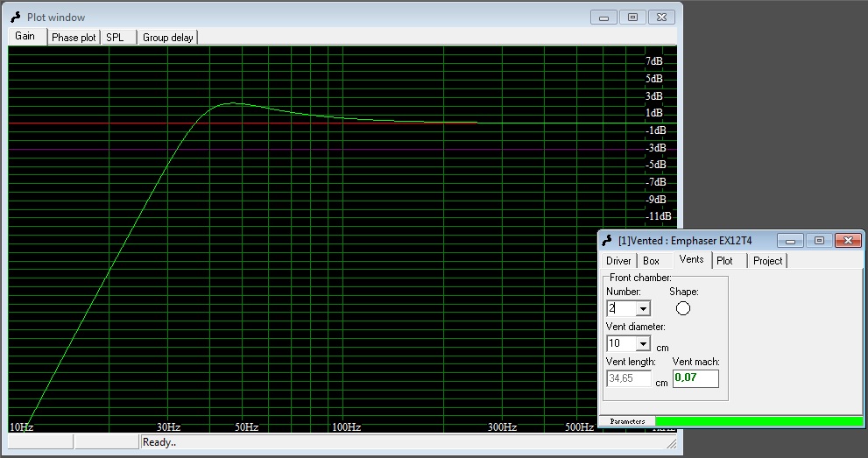Image resolution: width=868 pixels, height=458 pixels.
Task: Select the Gain tab
Action: (x=25, y=37)
